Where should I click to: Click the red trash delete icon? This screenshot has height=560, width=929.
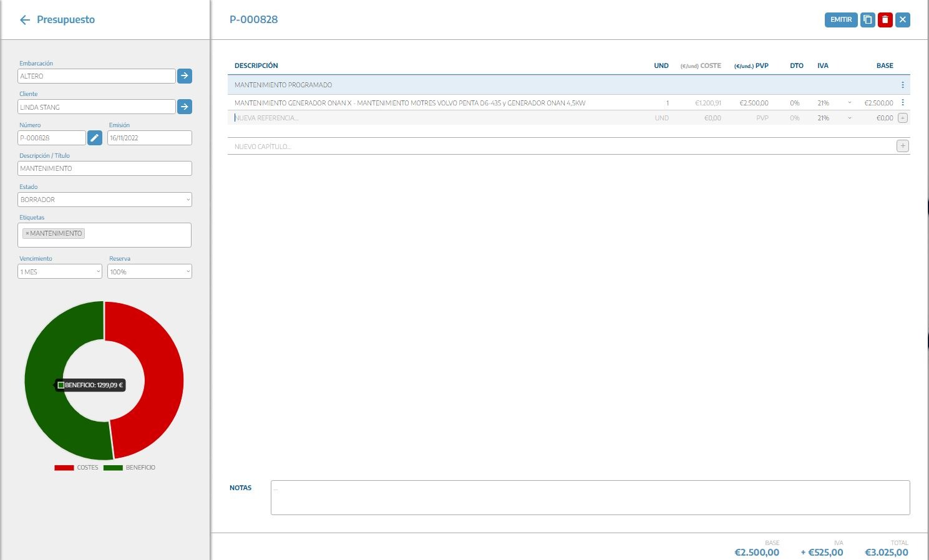(885, 20)
